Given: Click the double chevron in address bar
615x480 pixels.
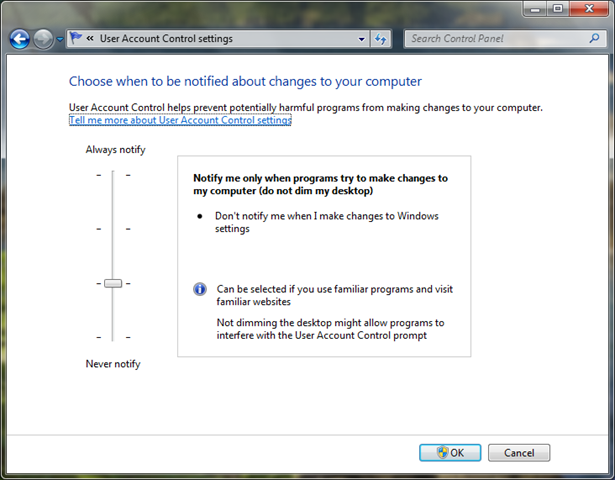Looking at the screenshot, I should [x=90, y=38].
